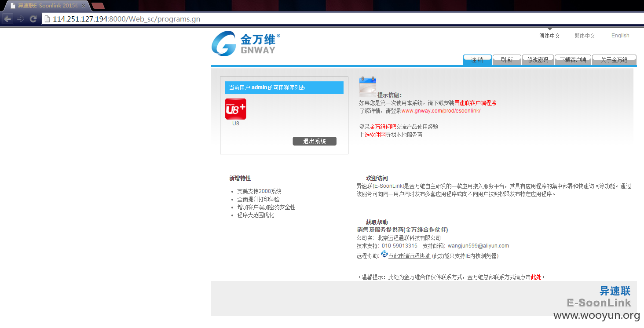The height and width of the screenshot is (328, 644).
Task: Switch language to 简体中文
Action: (x=550, y=36)
